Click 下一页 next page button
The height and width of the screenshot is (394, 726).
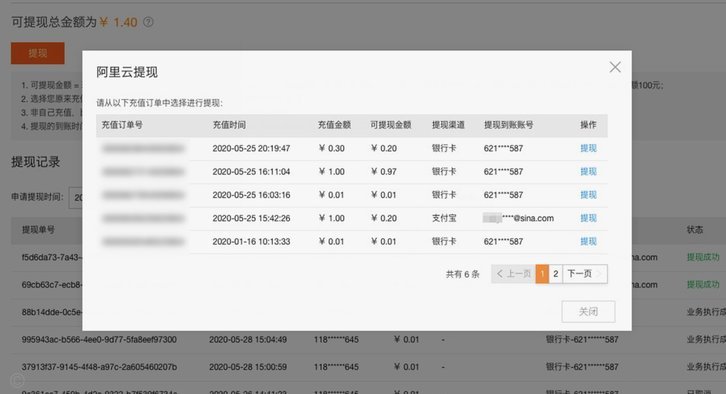click(x=585, y=274)
